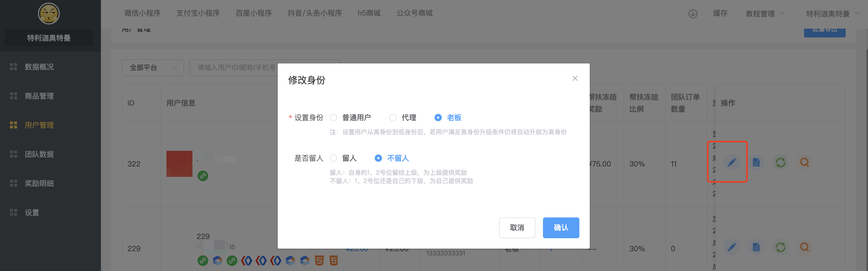Choose the 留人 radio option
Image resolution: width=868 pixels, height=271 pixels.
(x=333, y=158)
